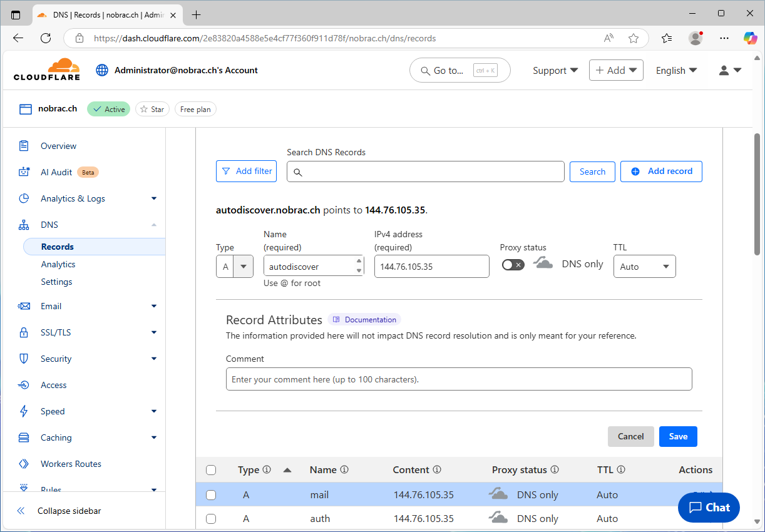765x532 pixels.
Task: Open the record Type dropdown
Action: [235, 267]
